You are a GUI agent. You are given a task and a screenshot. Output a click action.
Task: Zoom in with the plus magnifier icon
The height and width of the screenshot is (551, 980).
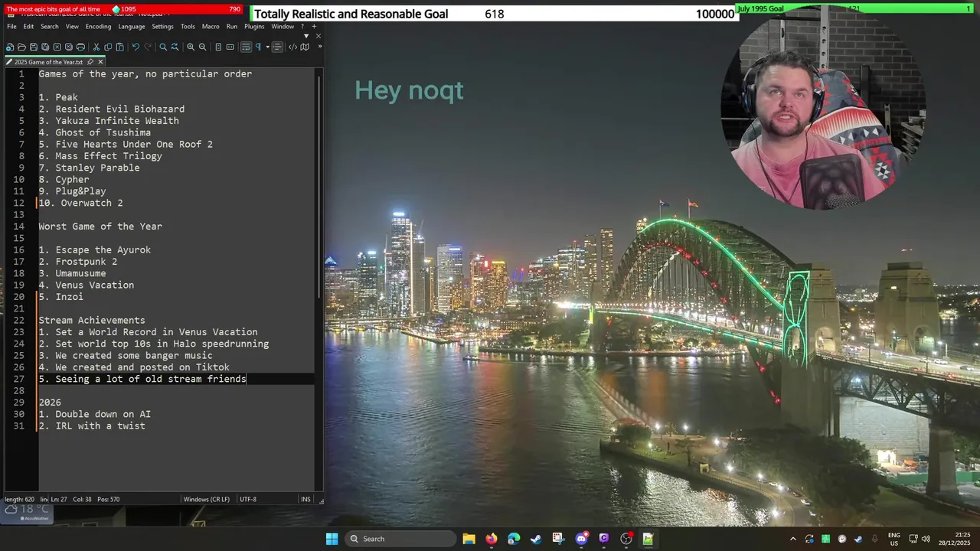191,47
